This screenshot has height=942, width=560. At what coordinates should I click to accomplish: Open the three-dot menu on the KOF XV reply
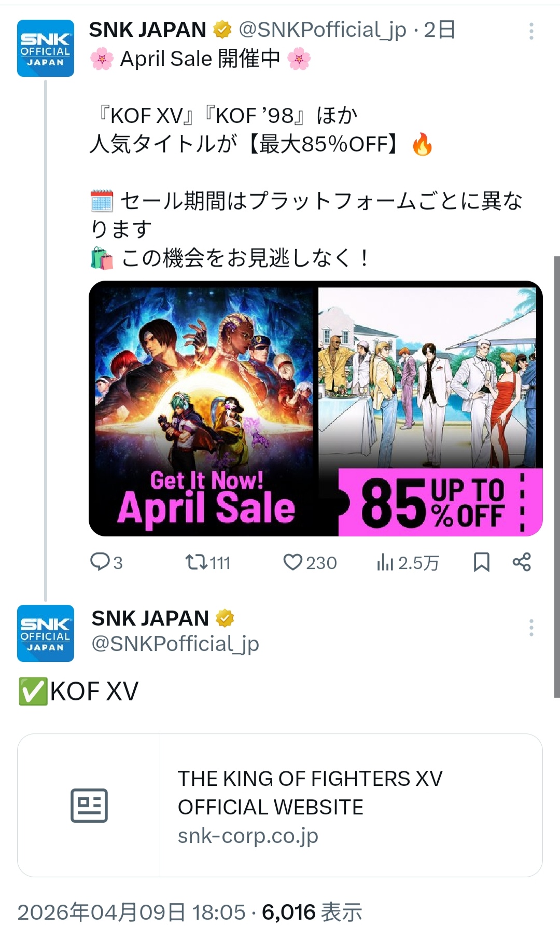coord(531,628)
